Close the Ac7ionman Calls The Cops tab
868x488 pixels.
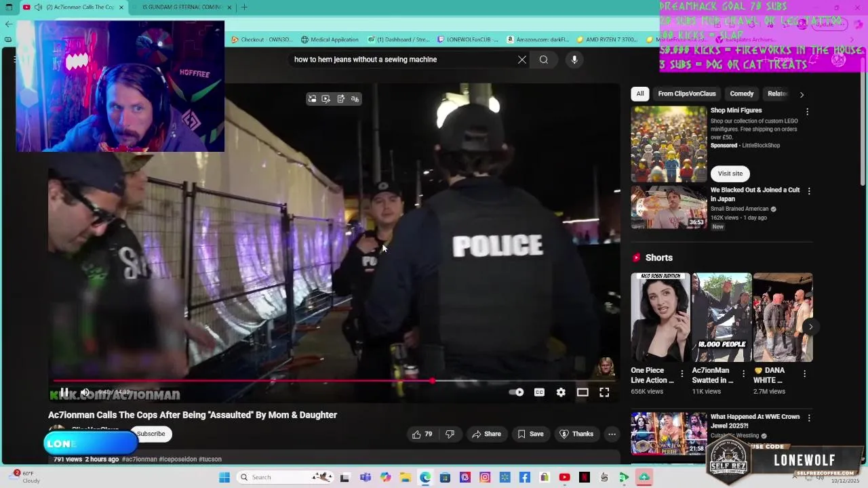[x=121, y=7]
